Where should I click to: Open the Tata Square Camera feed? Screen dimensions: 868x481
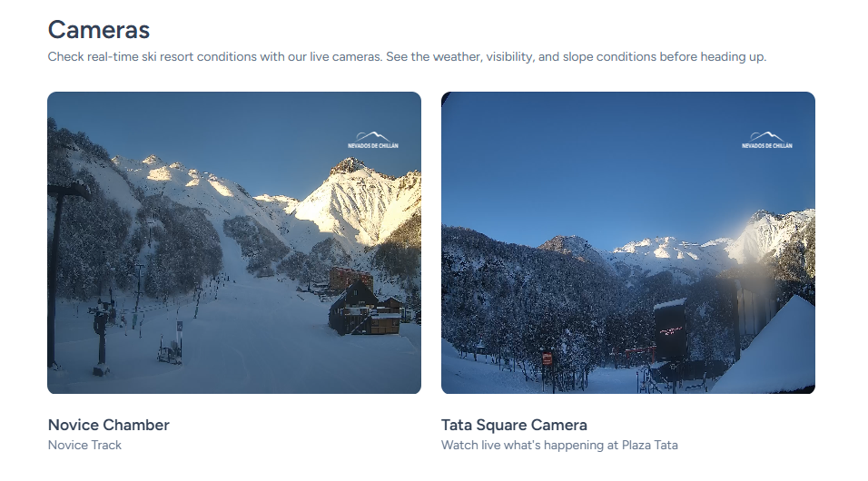(x=627, y=242)
